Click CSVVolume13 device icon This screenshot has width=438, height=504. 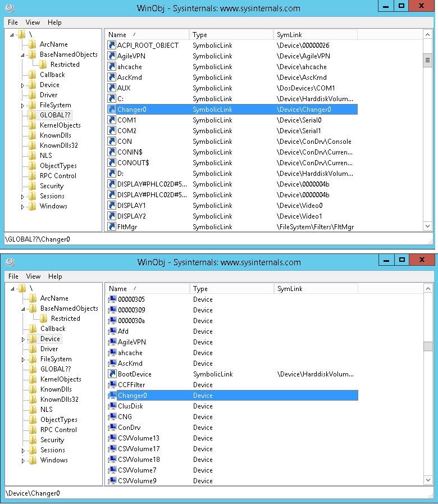click(112, 438)
